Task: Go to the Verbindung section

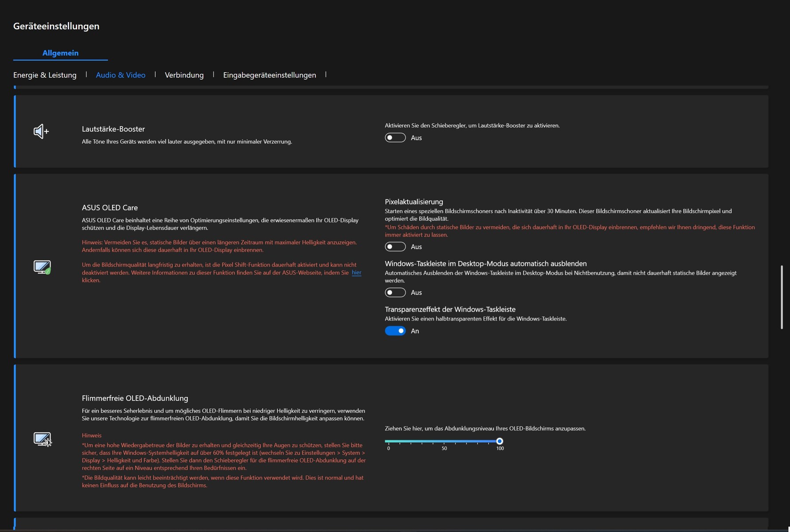Action: click(x=184, y=75)
